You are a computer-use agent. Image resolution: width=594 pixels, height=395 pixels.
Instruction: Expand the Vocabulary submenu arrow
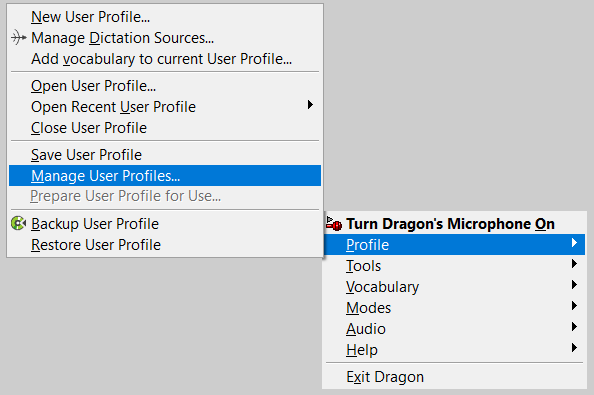[574, 285]
